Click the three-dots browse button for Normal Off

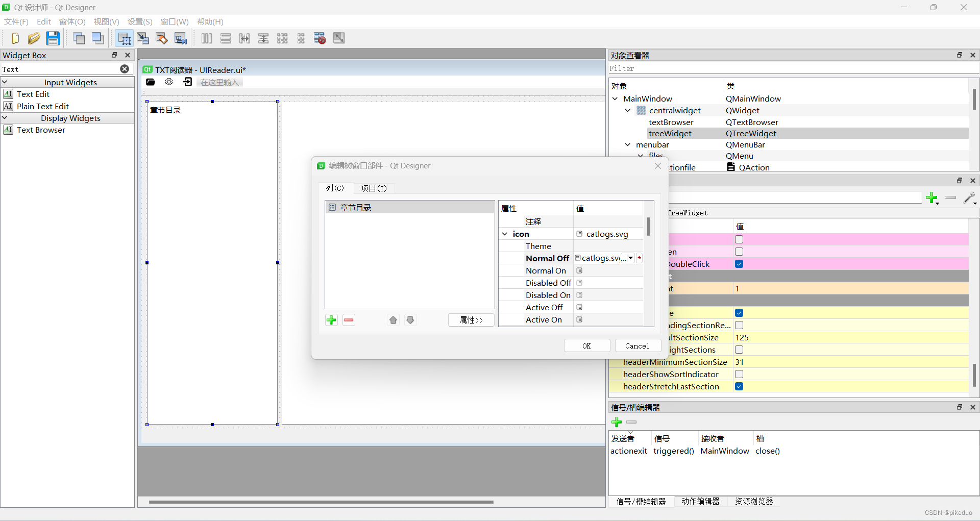point(624,258)
